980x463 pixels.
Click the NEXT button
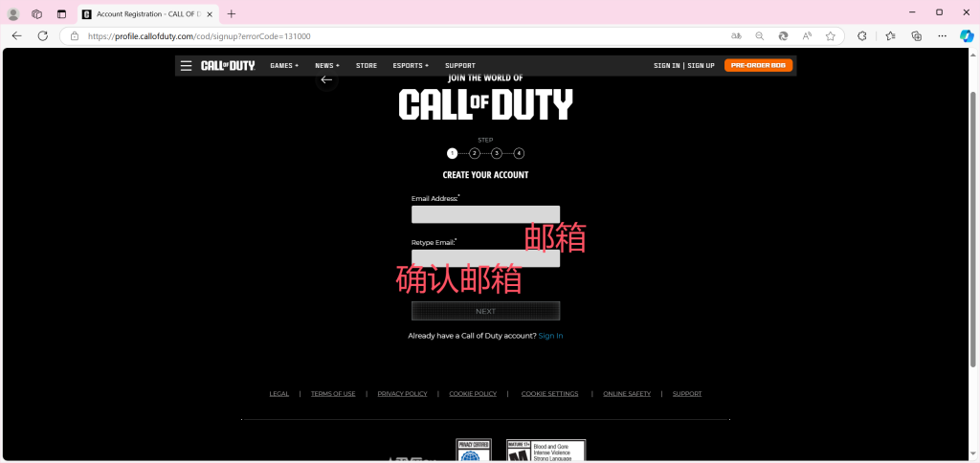[485, 311]
